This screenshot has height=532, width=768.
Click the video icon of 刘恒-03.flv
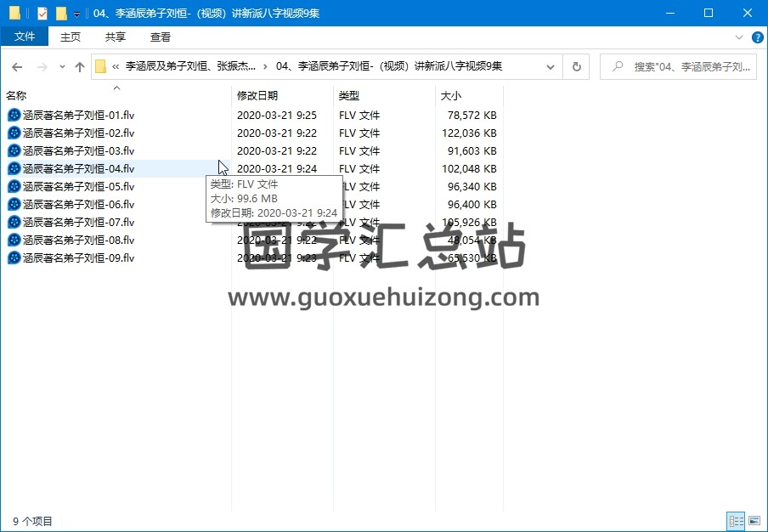pos(14,151)
